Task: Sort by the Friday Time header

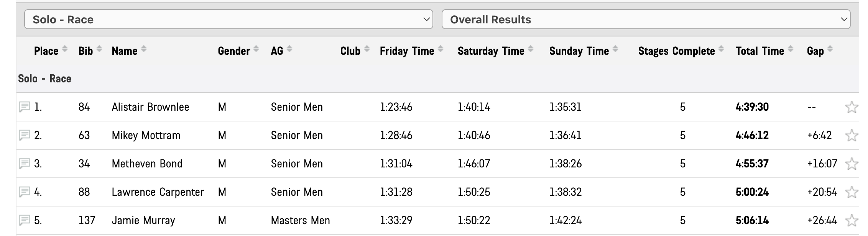Action: (x=407, y=51)
